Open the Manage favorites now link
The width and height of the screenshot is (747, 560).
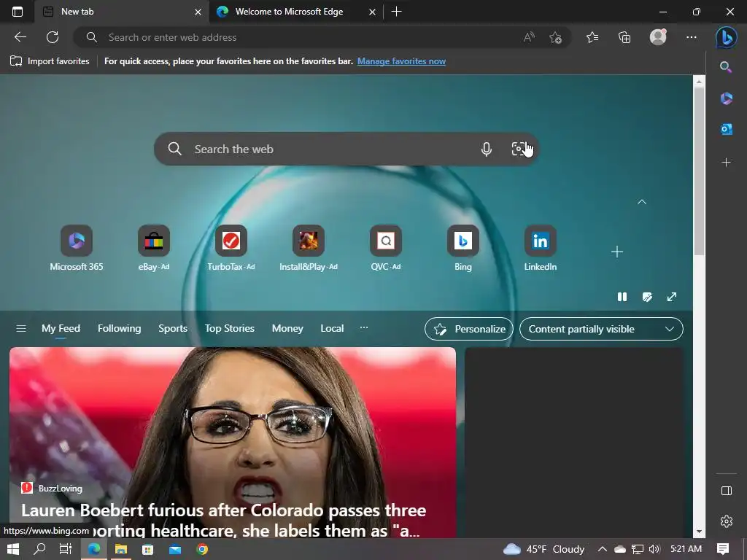[401, 61]
